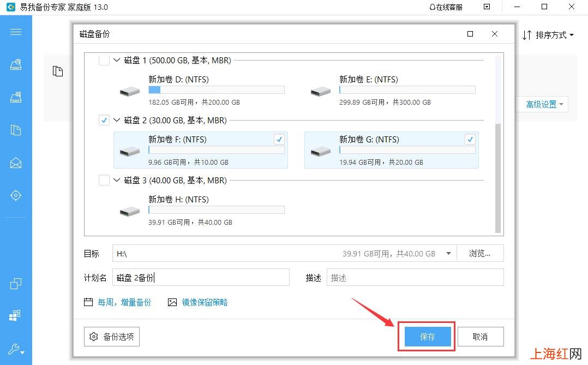This screenshot has height=365, width=588.
Task: Click the H: volume usage bar
Action: pos(217,210)
